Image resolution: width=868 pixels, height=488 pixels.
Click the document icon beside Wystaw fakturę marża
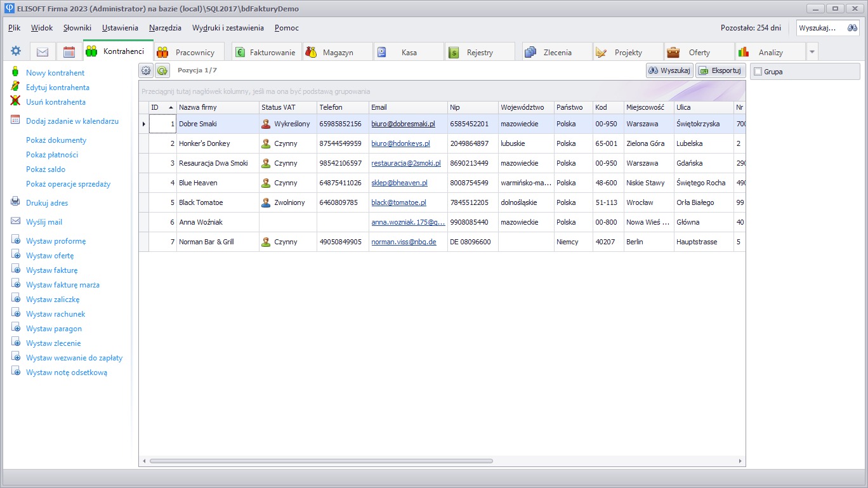[15, 284]
